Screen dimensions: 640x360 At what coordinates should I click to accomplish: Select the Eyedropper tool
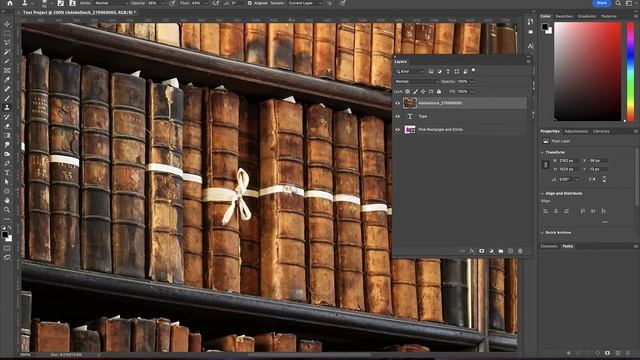7,80
